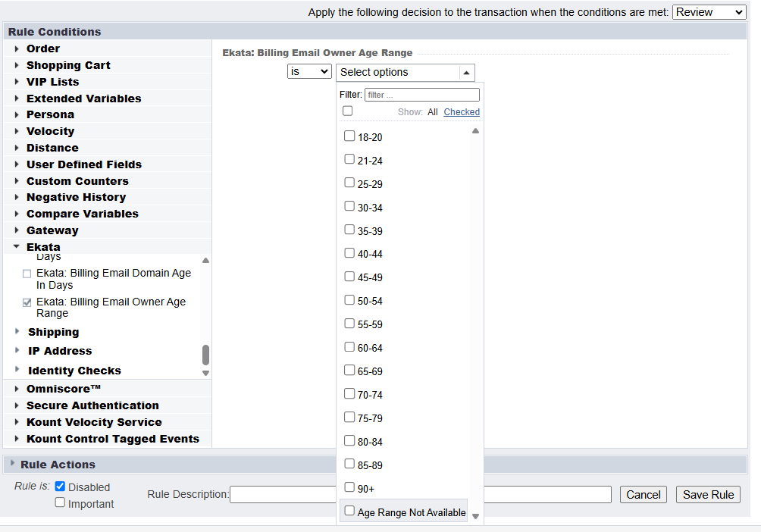Open the 'is' operator dropdown
Image resolution: width=761 pixels, height=532 pixels.
[310, 72]
